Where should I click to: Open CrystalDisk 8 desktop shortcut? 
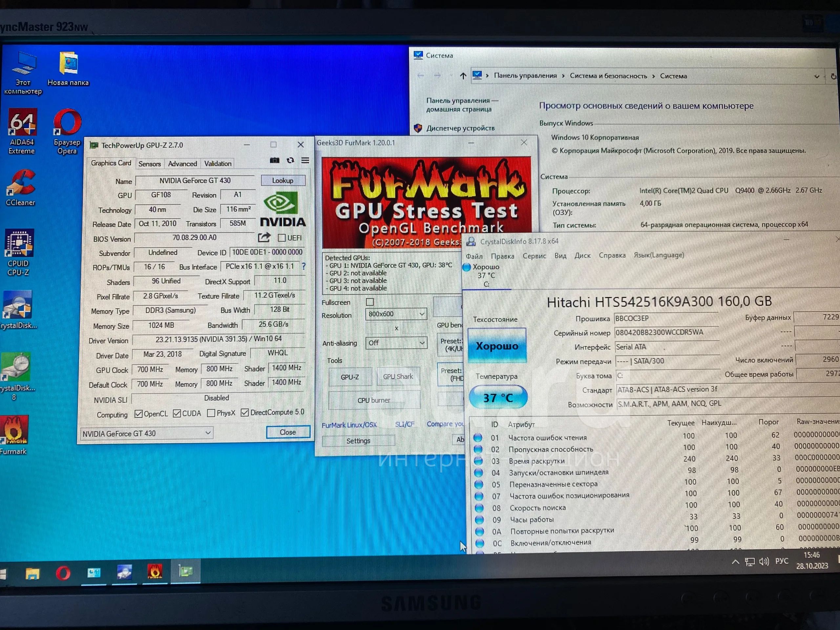tap(16, 377)
